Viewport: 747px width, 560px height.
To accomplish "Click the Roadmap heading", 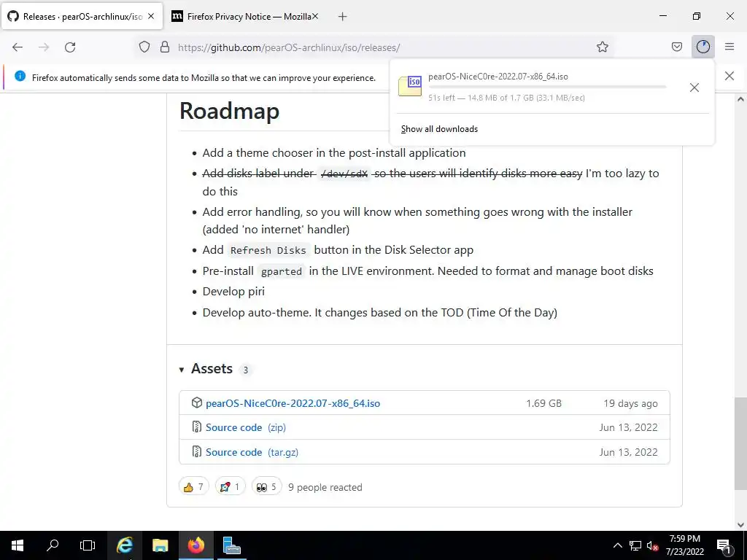I will pyautogui.click(x=229, y=111).
